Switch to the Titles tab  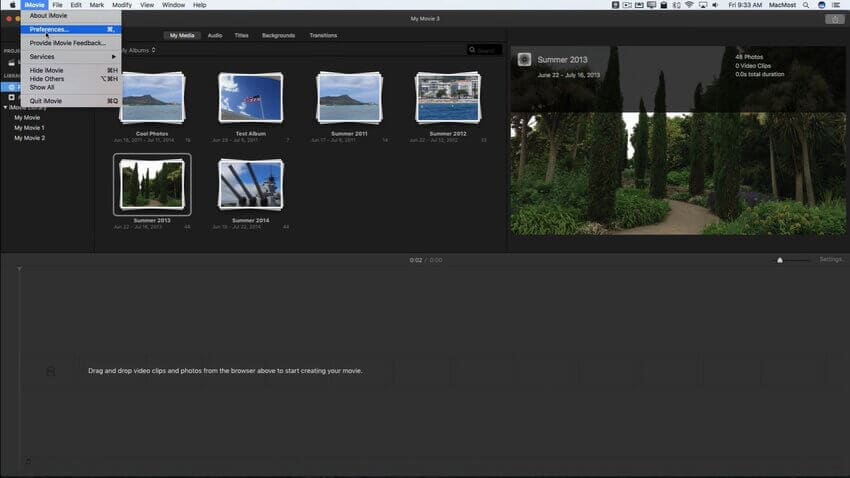(x=241, y=35)
